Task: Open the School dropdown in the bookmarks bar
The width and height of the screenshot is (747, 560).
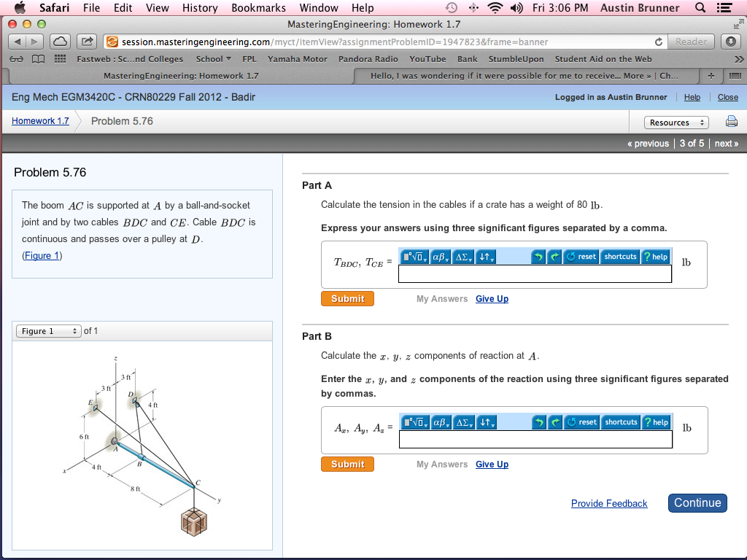Action: 212,58
